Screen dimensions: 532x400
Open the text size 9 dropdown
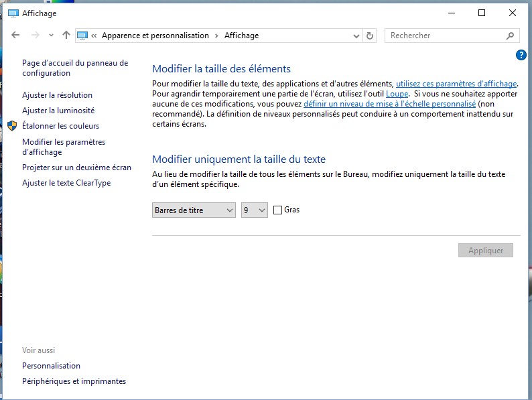pos(254,210)
